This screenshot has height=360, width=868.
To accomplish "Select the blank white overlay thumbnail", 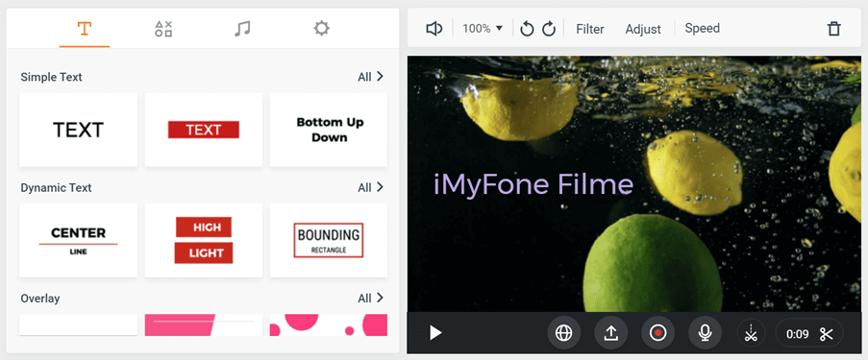I will click(x=78, y=325).
